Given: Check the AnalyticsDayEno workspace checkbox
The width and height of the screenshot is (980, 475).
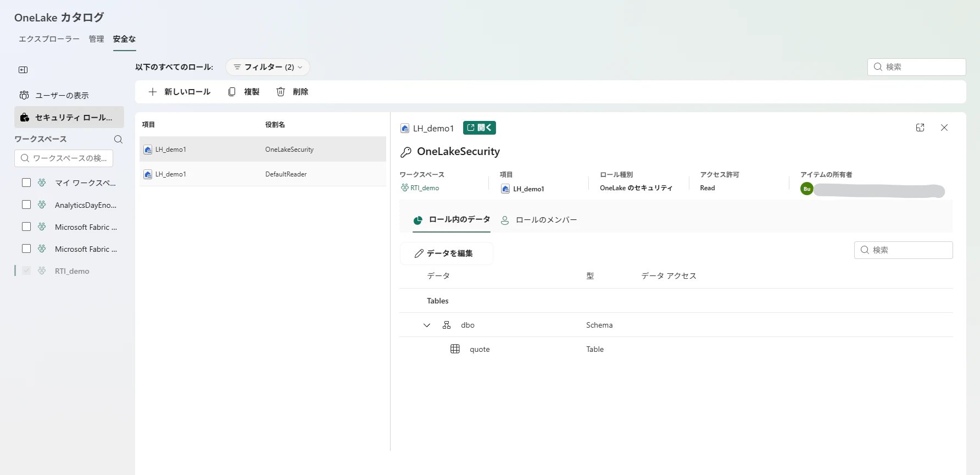Looking at the screenshot, I should [x=26, y=205].
